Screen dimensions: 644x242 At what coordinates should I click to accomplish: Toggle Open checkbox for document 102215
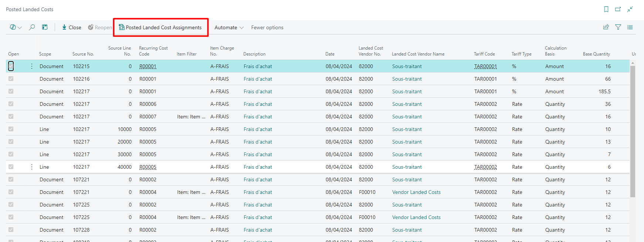pos(11,66)
